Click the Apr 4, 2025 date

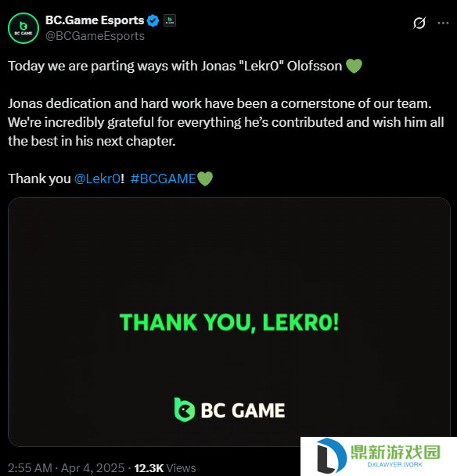(92, 468)
